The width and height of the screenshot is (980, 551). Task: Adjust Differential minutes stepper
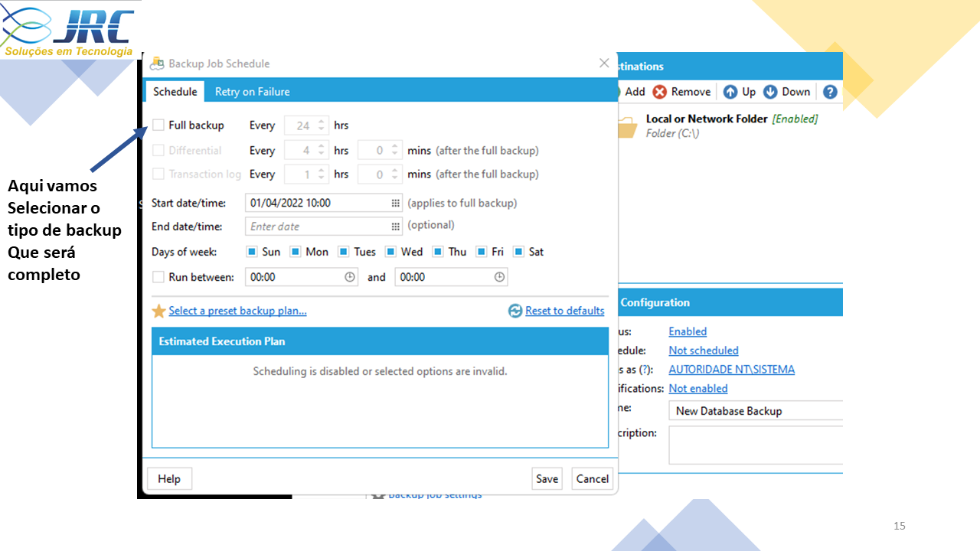click(395, 151)
